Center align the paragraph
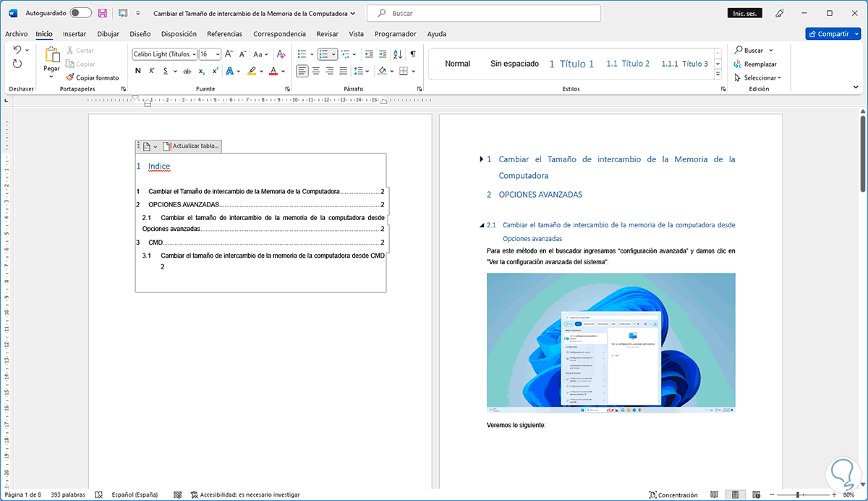This screenshot has width=868, height=501. pos(316,71)
